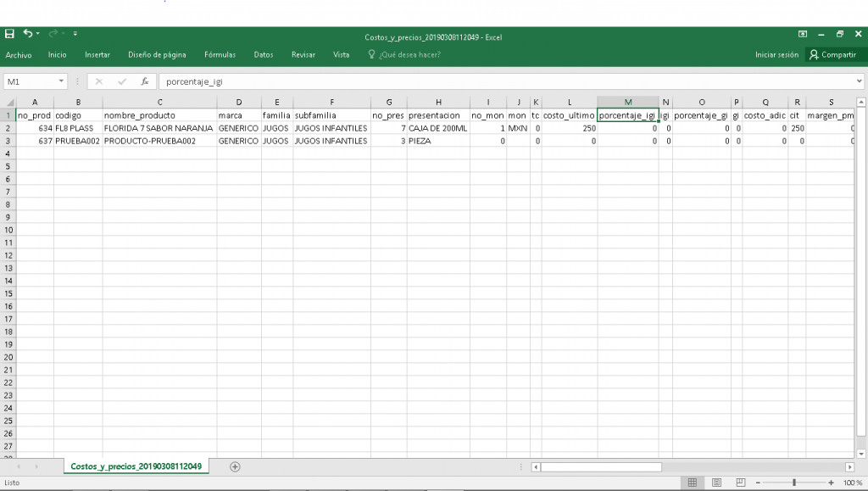Click the Compartir button
This screenshot has height=491, width=868.
pos(832,55)
